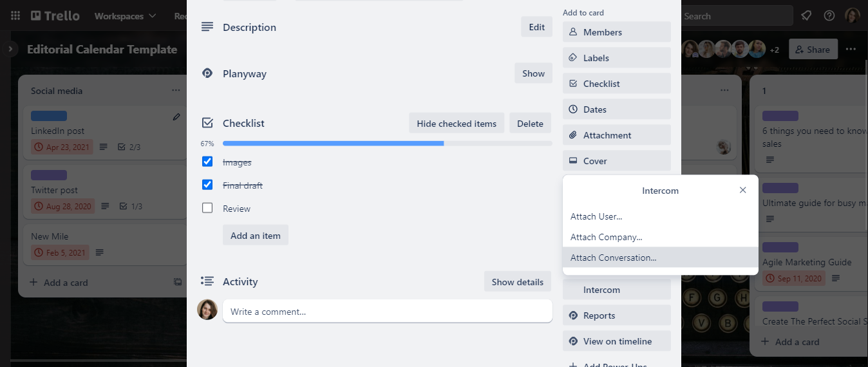Click Hide checked items button
The width and height of the screenshot is (868, 367).
457,124
